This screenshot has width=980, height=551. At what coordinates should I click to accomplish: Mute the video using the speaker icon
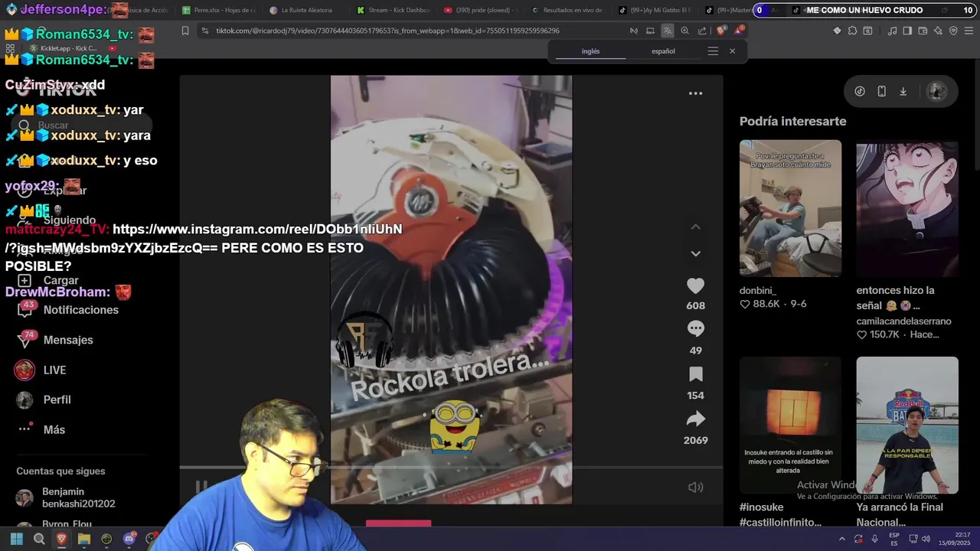[x=695, y=487]
